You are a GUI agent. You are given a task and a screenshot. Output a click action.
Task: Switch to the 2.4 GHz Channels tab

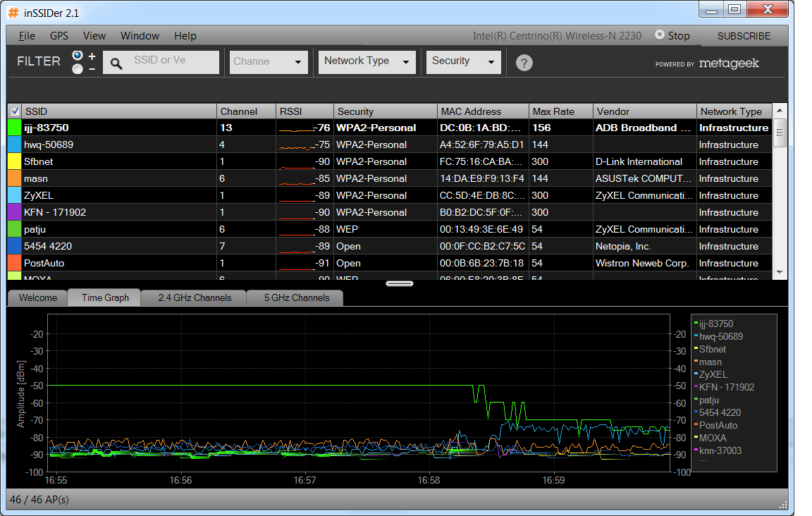(x=195, y=298)
